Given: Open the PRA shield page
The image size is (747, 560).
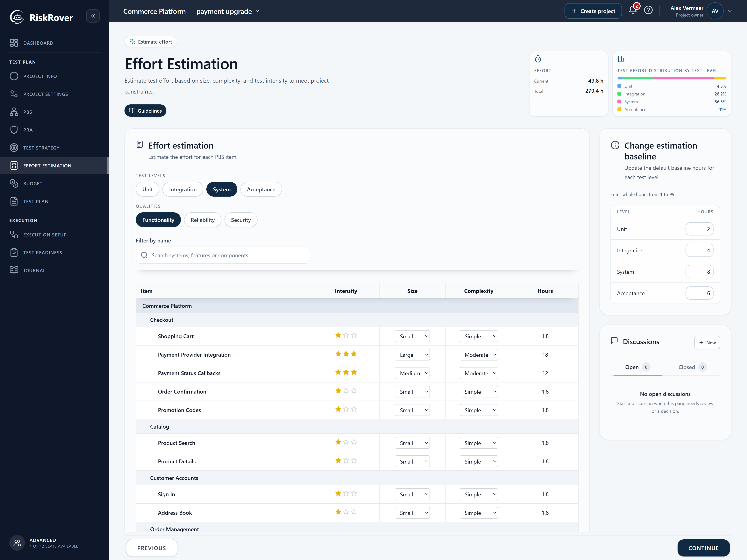Looking at the screenshot, I should click(54, 130).
